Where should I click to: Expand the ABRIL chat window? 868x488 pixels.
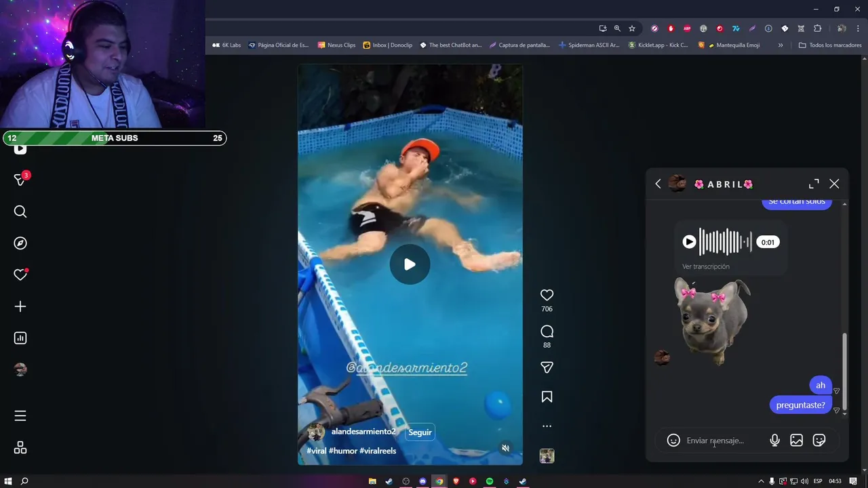point(814,184)
